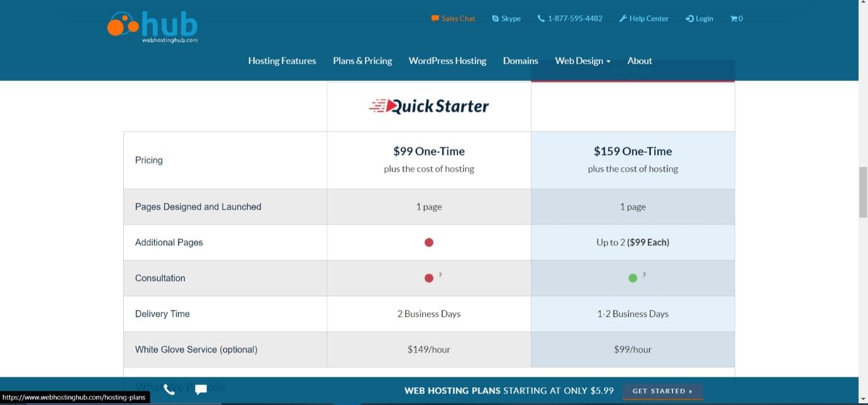The width and height of the screenshot is (868, 405).
Task: Click the Up to 2 ($99 Each) cell
Action: tap(633, 242)
